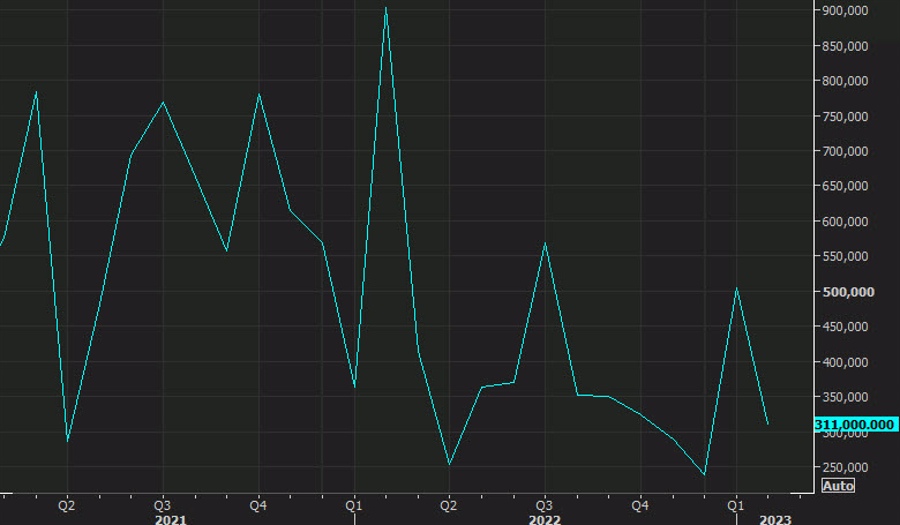The width and height of the screenshot is (900, 525).
Task: Click the bold 500,000 axis label
Action: (848, 292)
